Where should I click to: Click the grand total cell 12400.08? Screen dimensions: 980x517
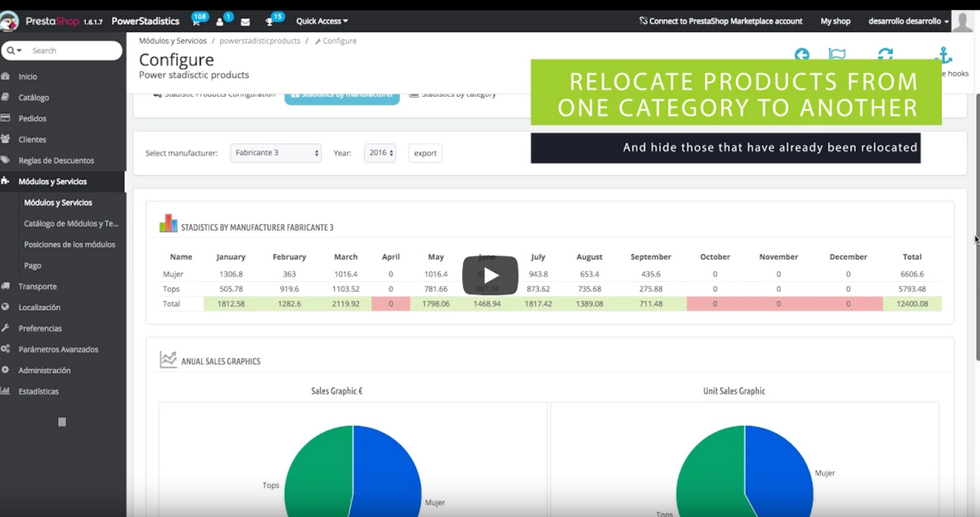coord(912,304)
